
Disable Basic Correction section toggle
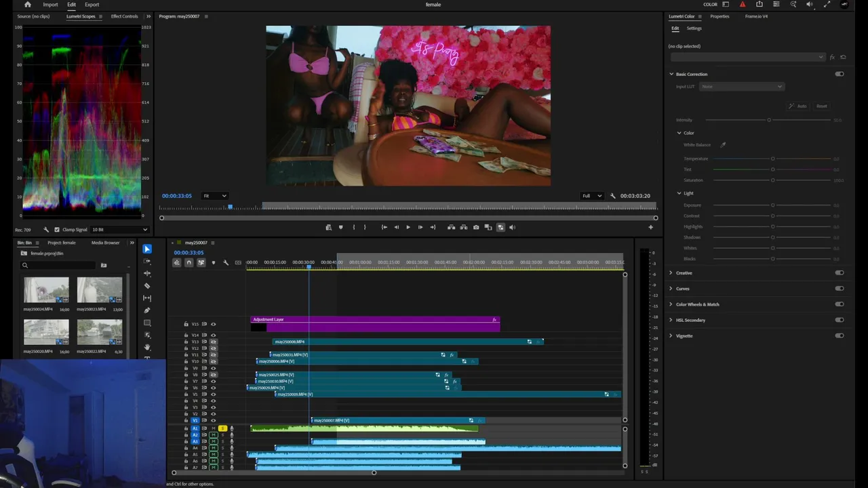(840, 74)
